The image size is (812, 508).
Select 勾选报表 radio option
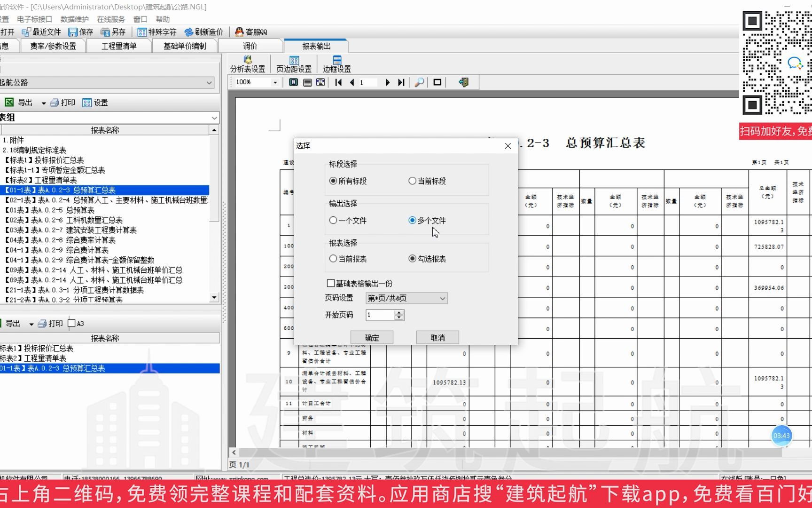tap(427, 259)
